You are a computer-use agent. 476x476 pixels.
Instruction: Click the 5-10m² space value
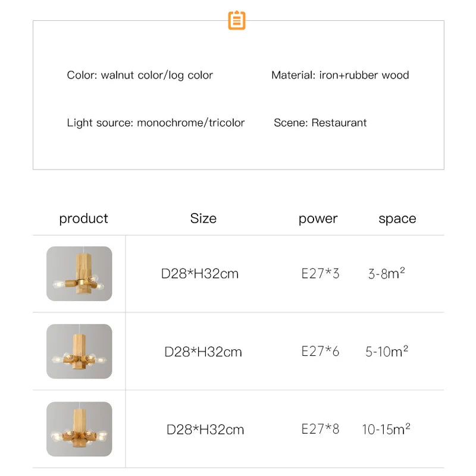(387, 351)
